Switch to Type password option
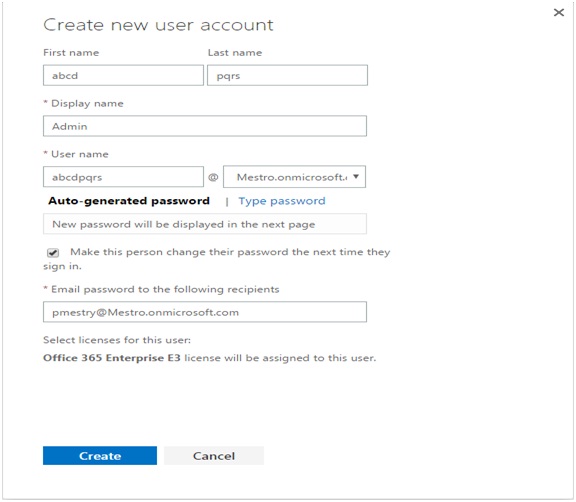576x502 pixels. [x=282, y=201]
